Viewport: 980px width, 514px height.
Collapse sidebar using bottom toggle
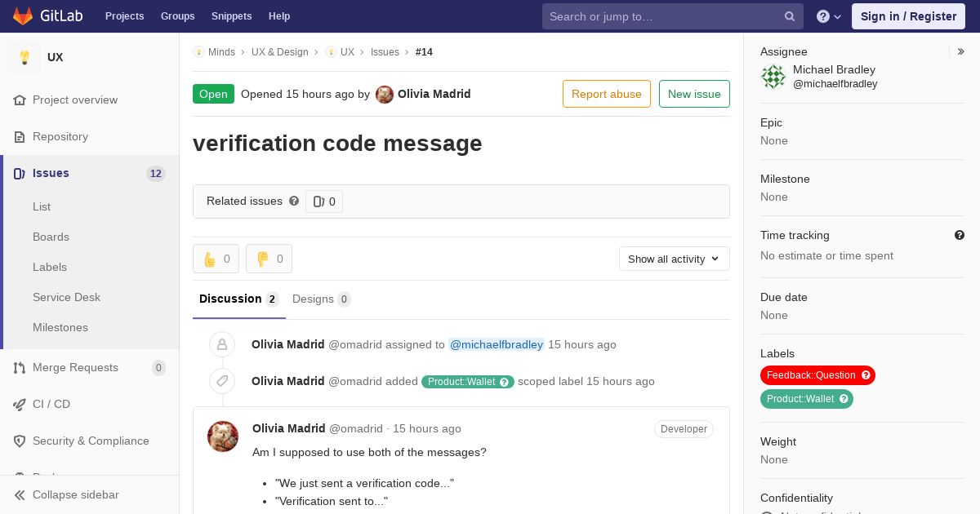90,494
